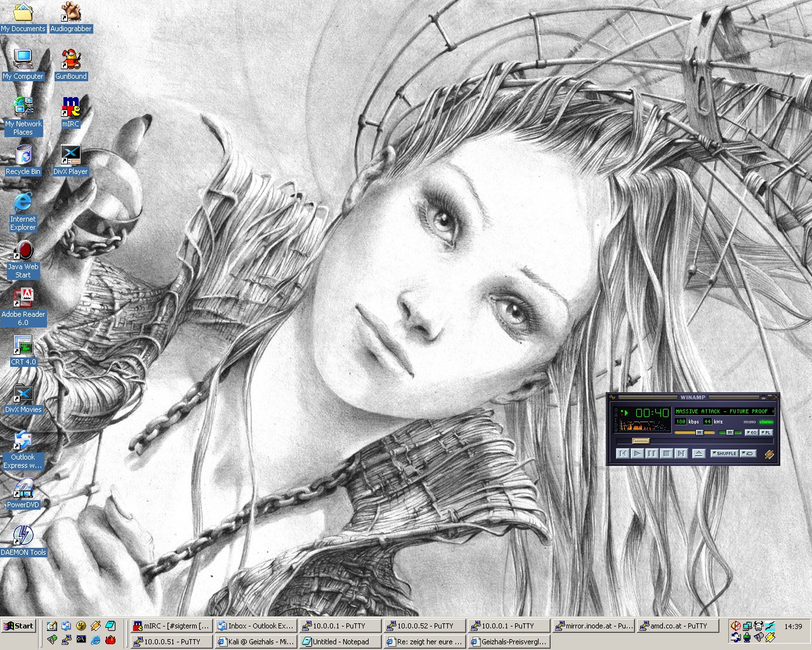Select the Recycle Bin icon
The height and width of the screenshot is (650, 812).
click(23, 159)
